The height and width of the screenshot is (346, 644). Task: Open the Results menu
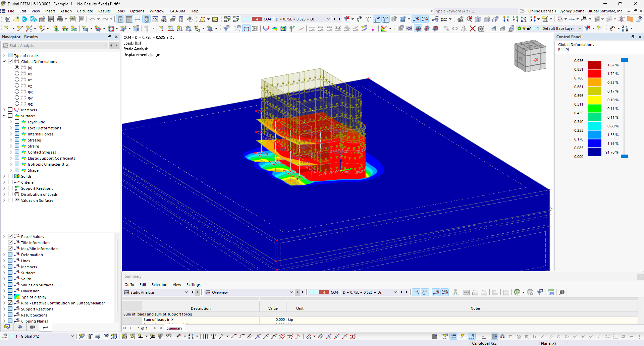click(104, 11)
